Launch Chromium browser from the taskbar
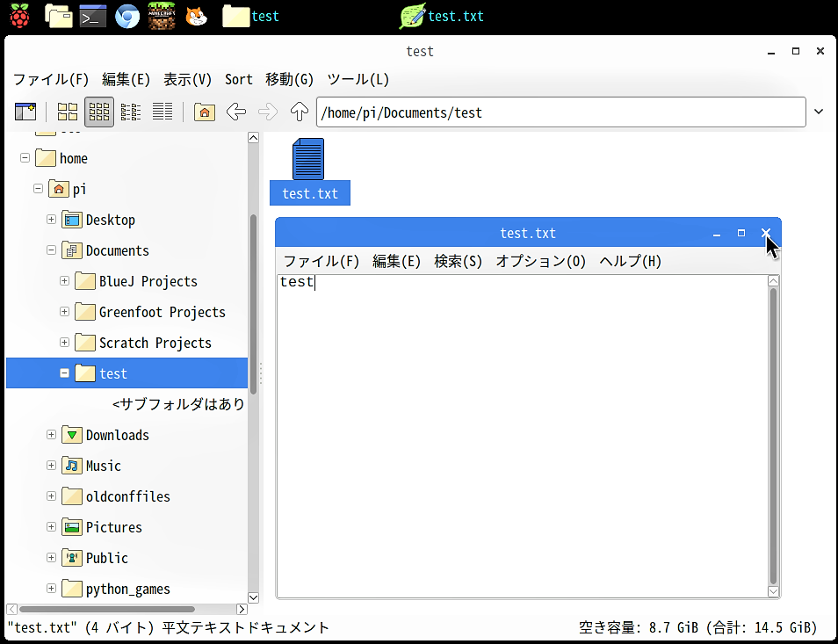The width and height of the screenshot is (838, 644). point(127,17)
